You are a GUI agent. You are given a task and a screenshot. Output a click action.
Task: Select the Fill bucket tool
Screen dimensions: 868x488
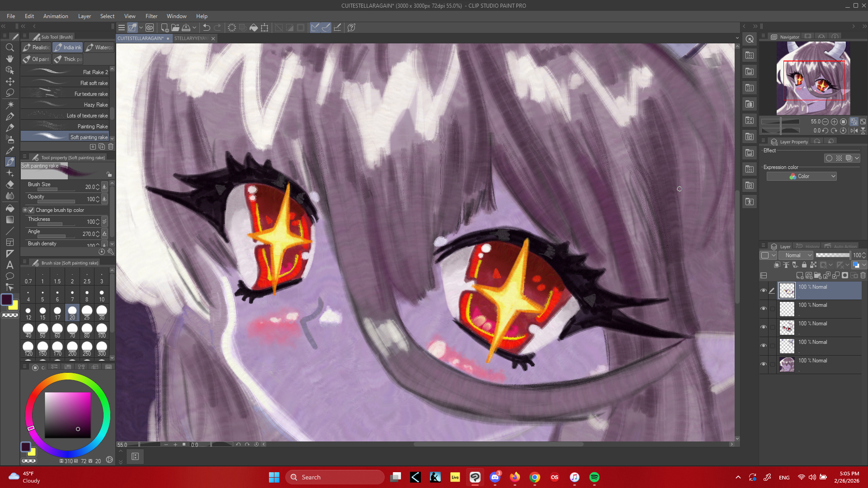click(x=10, y=208)
